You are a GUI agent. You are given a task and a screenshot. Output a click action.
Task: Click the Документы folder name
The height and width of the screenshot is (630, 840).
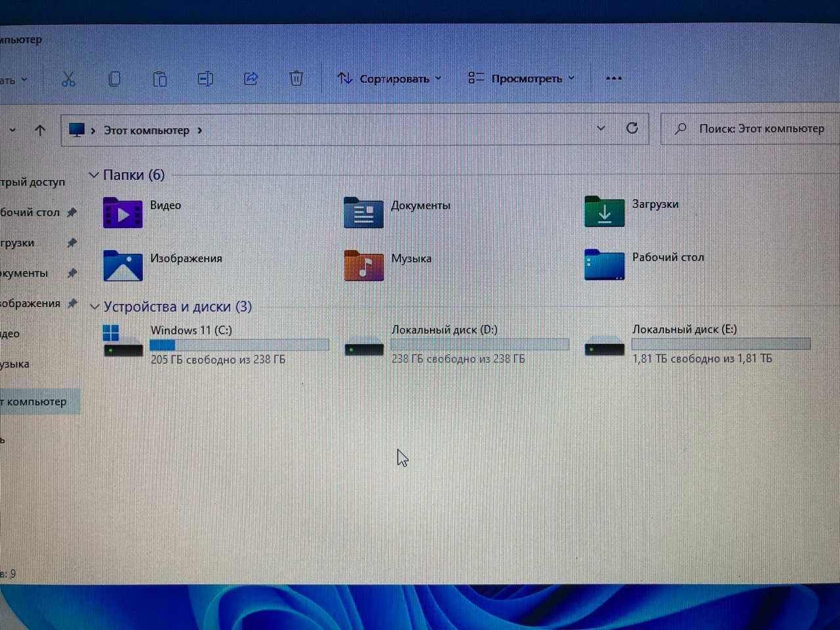[421, 205]
